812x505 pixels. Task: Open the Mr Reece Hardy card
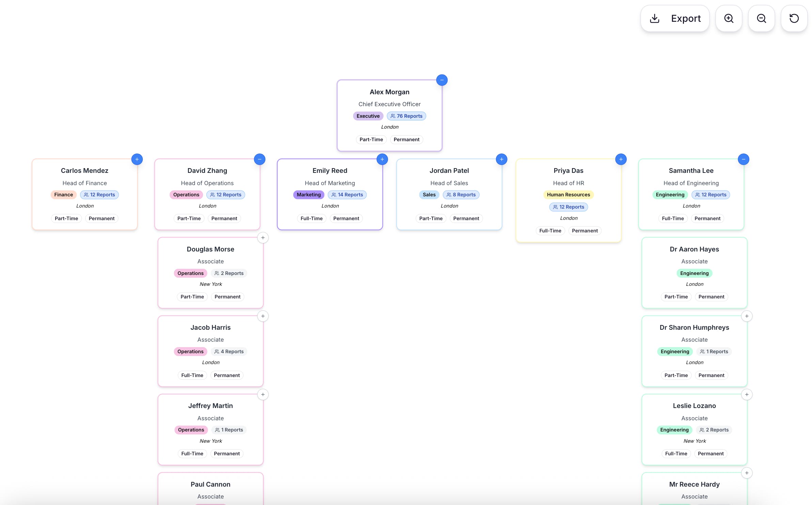[694, 489]
